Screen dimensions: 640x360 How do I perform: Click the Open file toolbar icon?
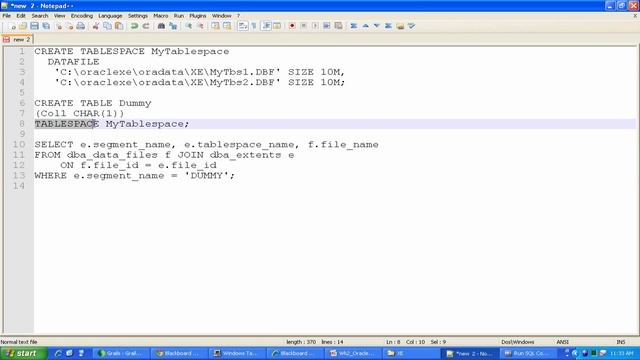pyautogui.click(x=23, y=26)
